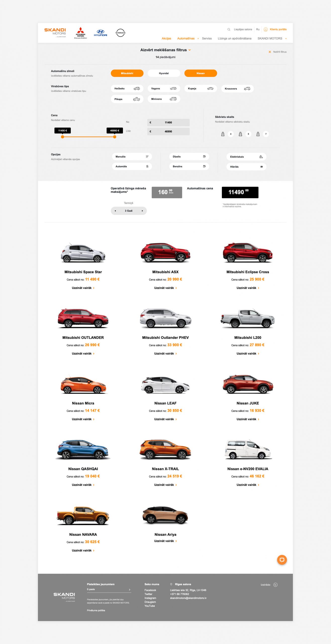Viewport: 331px width, 644px height.
Task: Enable the Hibrīds option
Action: [246, 167]
